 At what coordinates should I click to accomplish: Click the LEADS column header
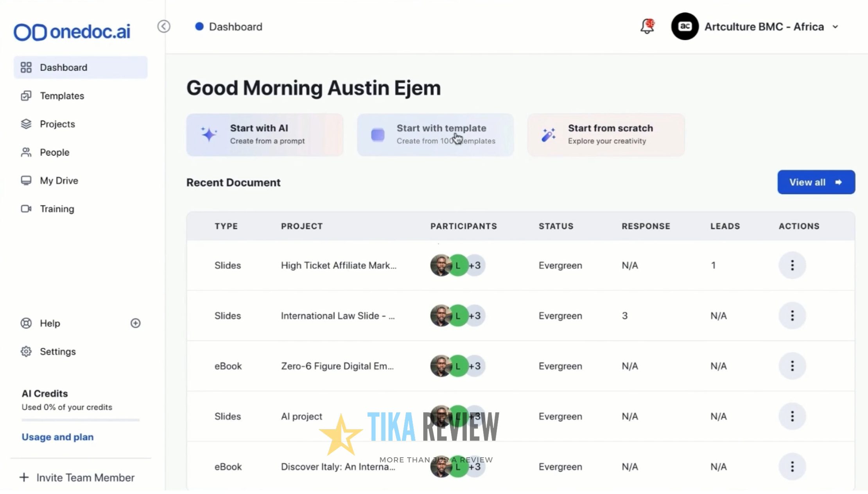[725, 226]
